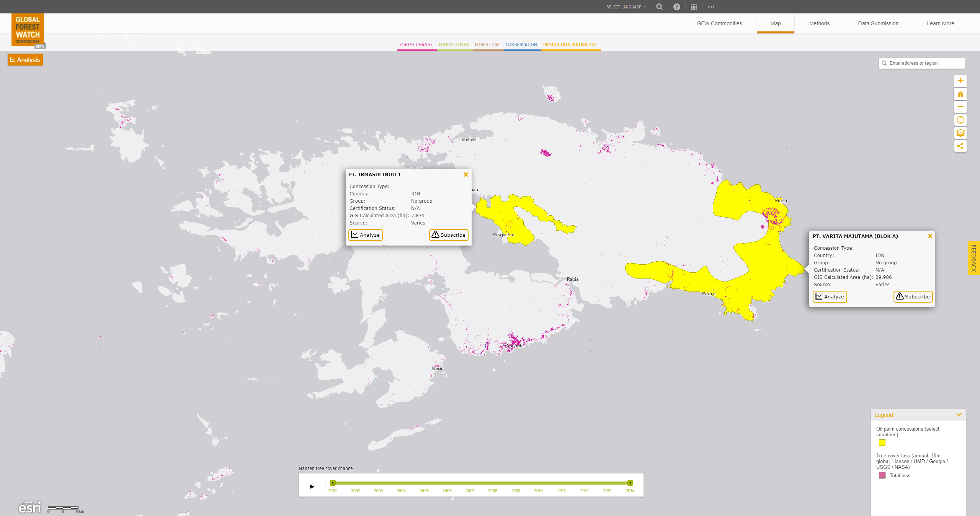This screenshot has width=980, height=516.
Task: Play the Hansen tree cover timeline
Action: coord(312,487)
